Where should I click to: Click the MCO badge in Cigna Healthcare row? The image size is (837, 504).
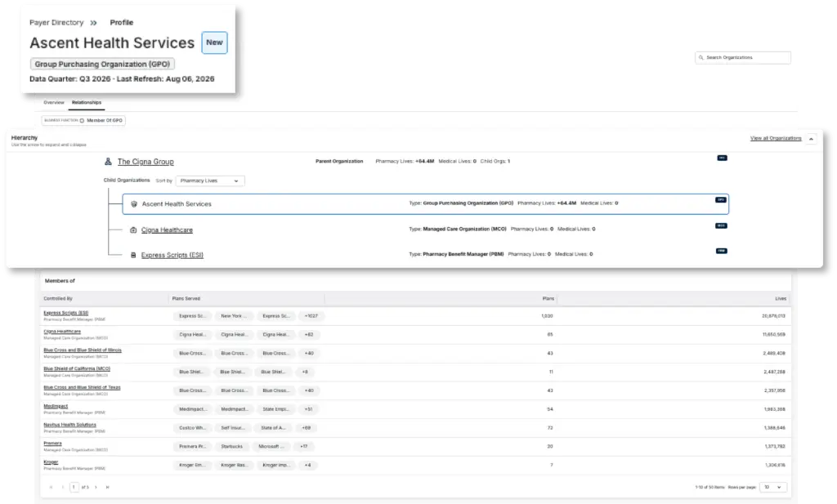tap(721, 225)
